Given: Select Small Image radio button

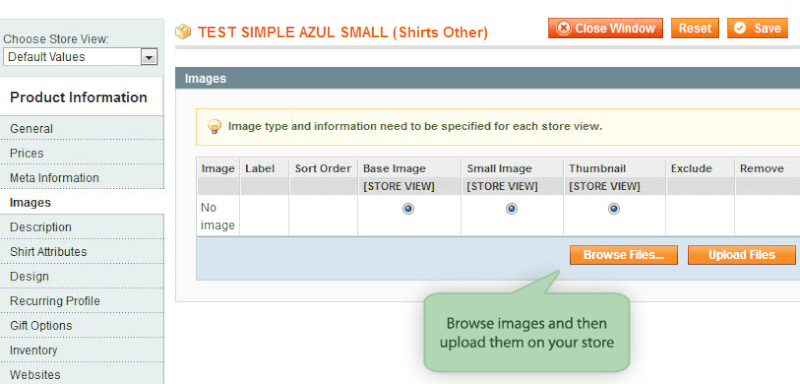Looking at the screenshot, I should click(x=511, y=209).
